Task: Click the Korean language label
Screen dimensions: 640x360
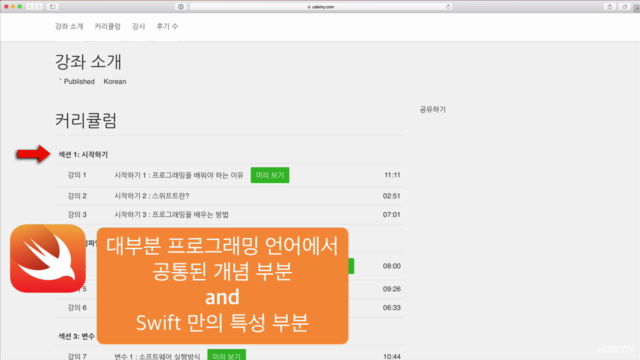Action: click(115, 82)
